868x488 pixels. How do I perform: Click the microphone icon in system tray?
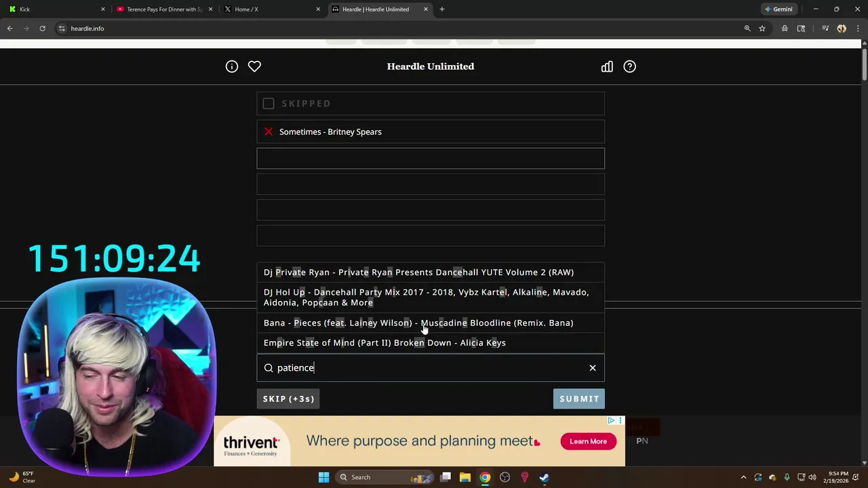tap(787, 477)
